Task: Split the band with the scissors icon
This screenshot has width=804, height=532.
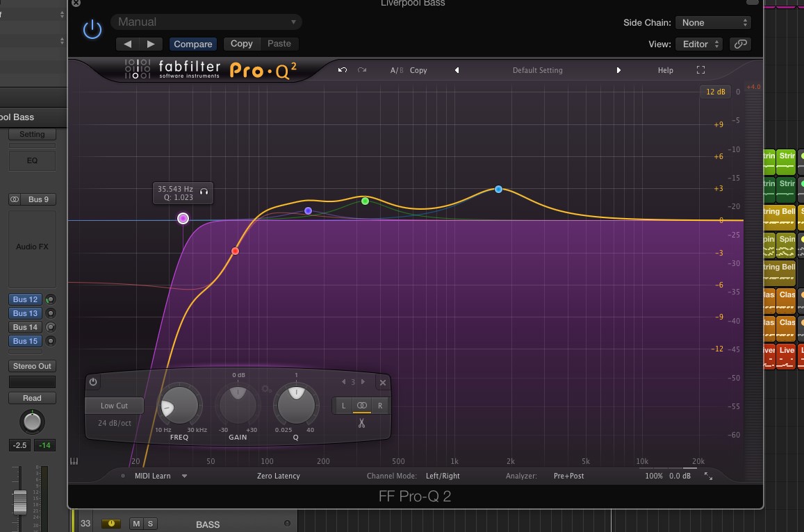Action: [361, 422]
